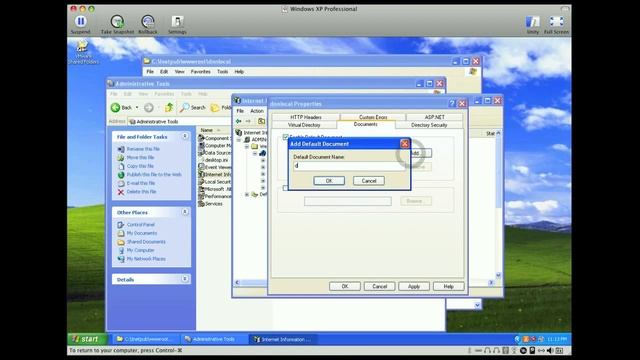Open Action menu in IIS console
The height and width of the screenshot is (360, 640).
pos(257,111)
